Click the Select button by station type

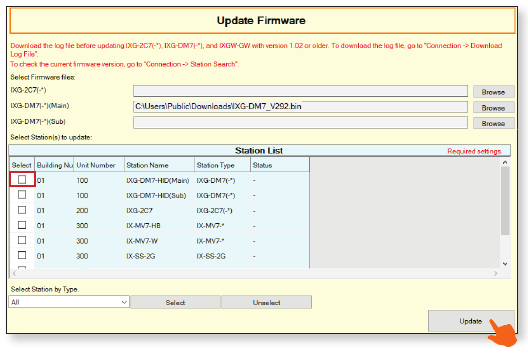coord(175,302)
